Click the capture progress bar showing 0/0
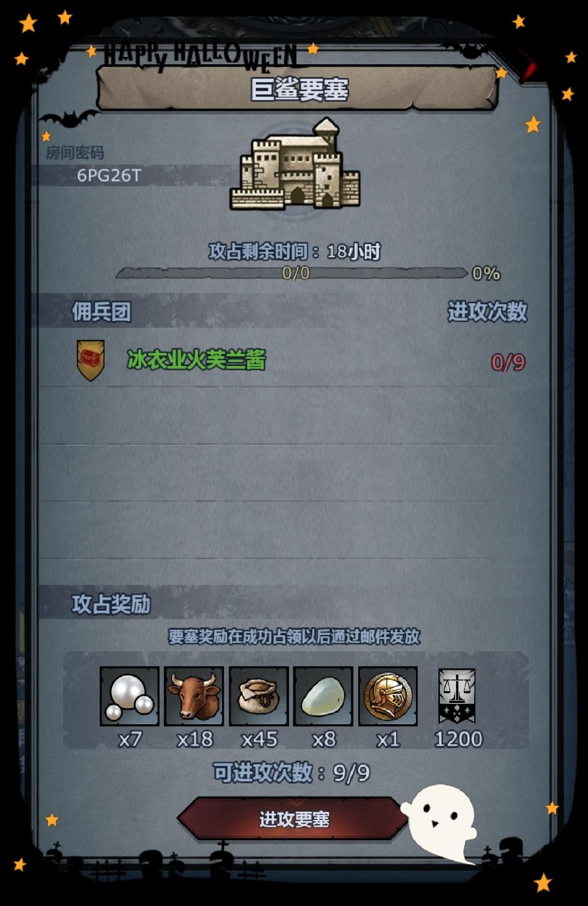588x906 pixels. coord(292,273)
